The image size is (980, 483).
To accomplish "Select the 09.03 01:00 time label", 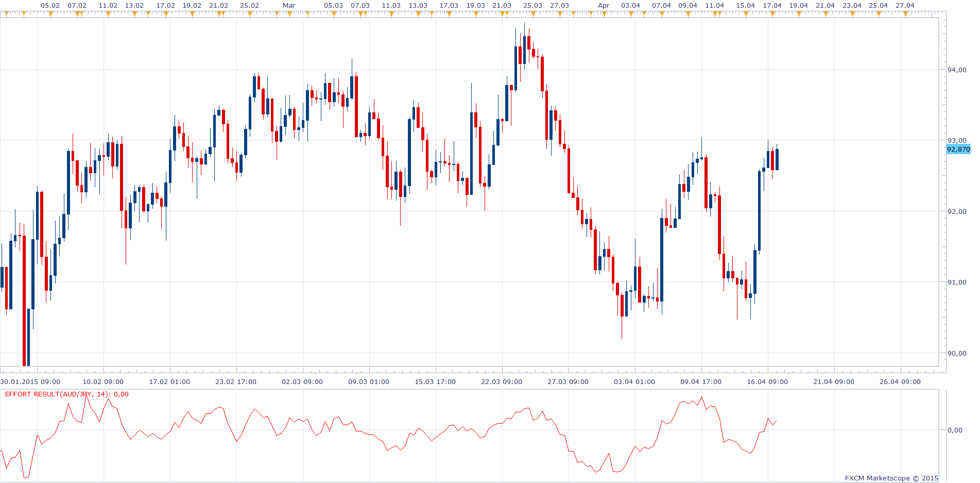I will [x=369, y=382].
